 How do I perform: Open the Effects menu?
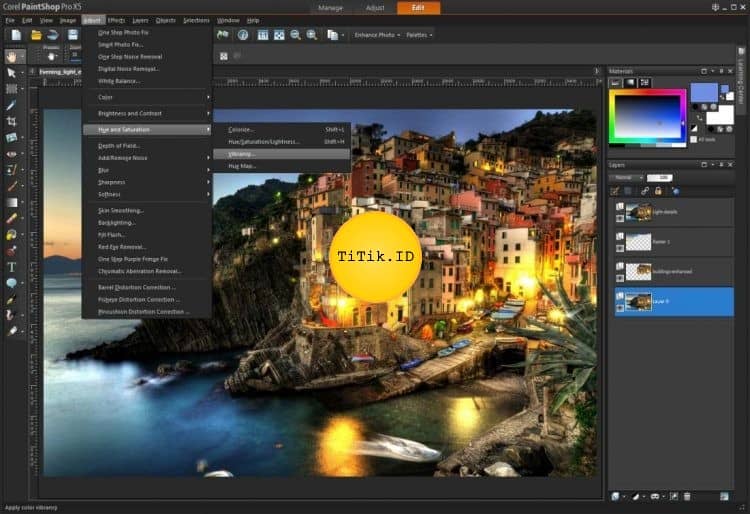(x=117, y=19)
